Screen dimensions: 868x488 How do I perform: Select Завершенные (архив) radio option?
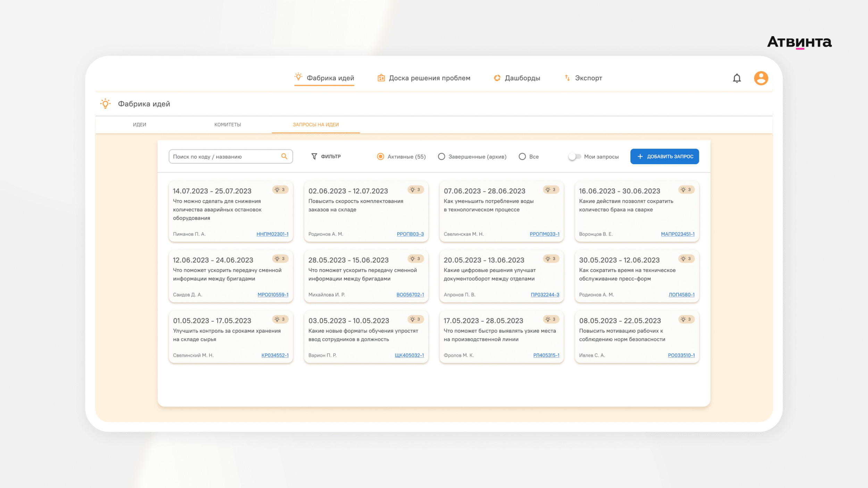[x=441, y=157]
